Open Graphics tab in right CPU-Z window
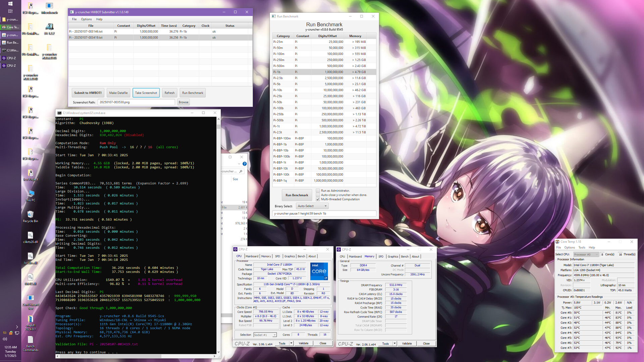Screen dimensions: 644x362 point(393,257)
